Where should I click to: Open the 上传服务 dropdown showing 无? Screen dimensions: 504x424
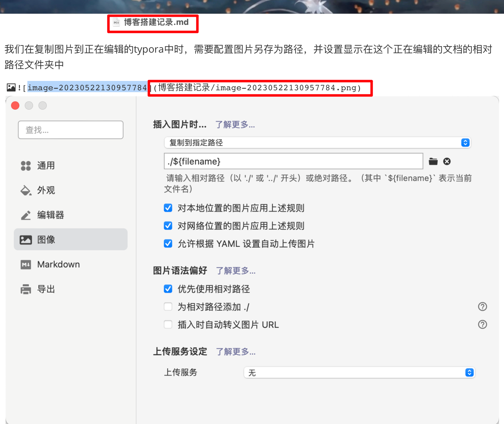pyautogui.click(x=359, y=372)
